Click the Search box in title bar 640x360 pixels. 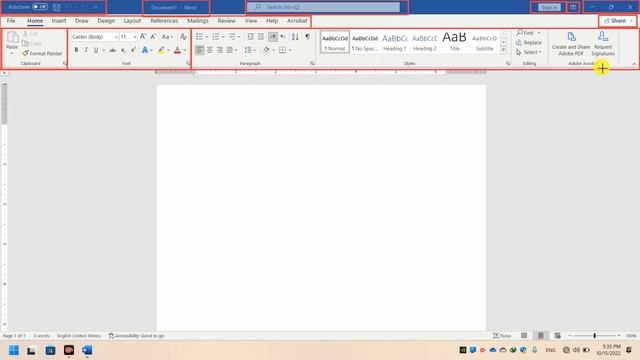pos(323,7)
